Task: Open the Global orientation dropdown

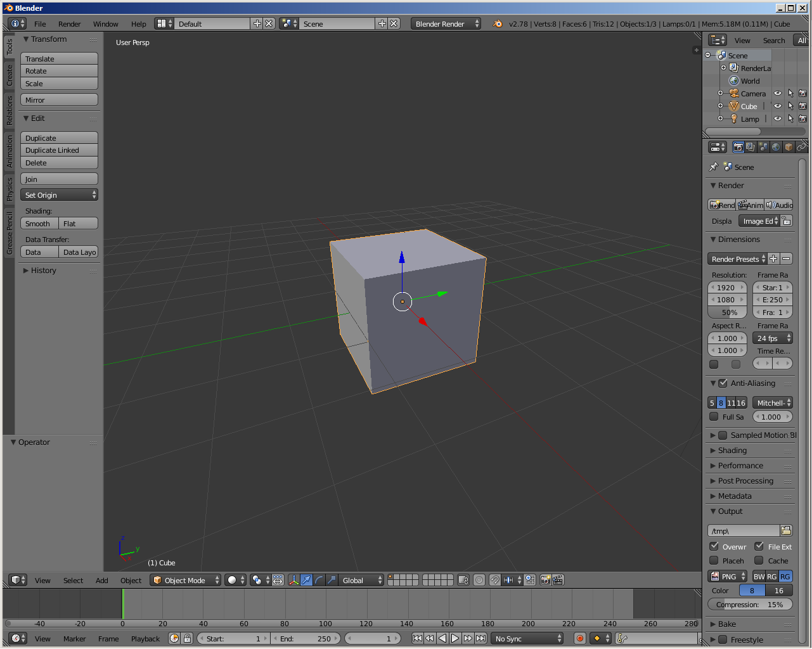Action: click(361, 580)
